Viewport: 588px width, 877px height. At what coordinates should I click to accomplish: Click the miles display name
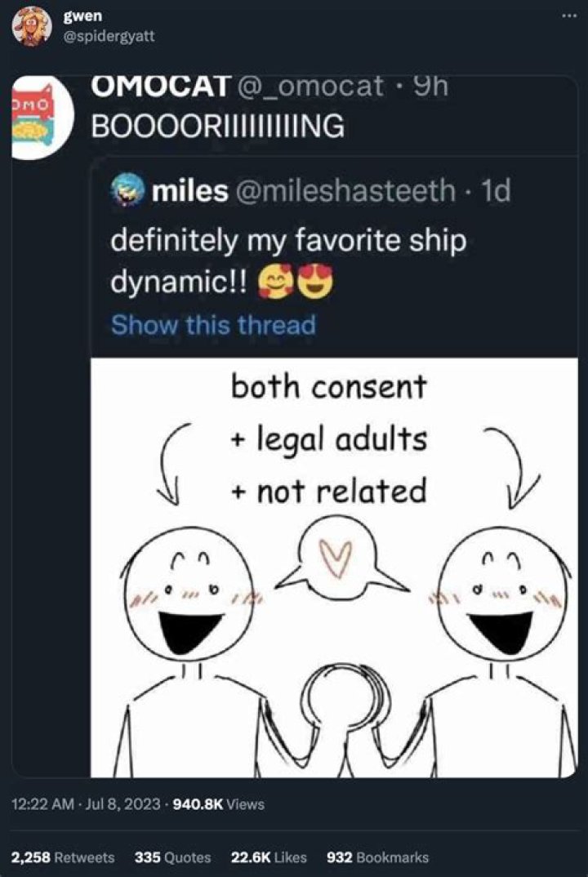tap(190, 191)
